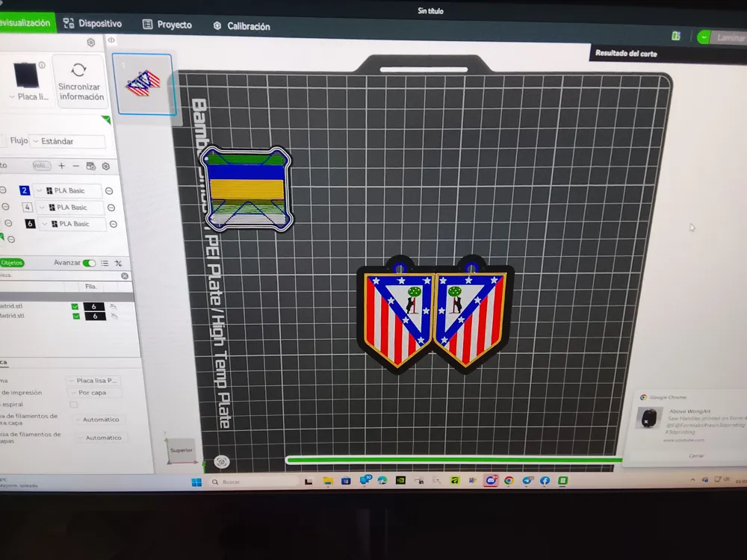Remove a filament with the minus icon
This screenshot has width=747, height=560.
click(x=75, y=166)
